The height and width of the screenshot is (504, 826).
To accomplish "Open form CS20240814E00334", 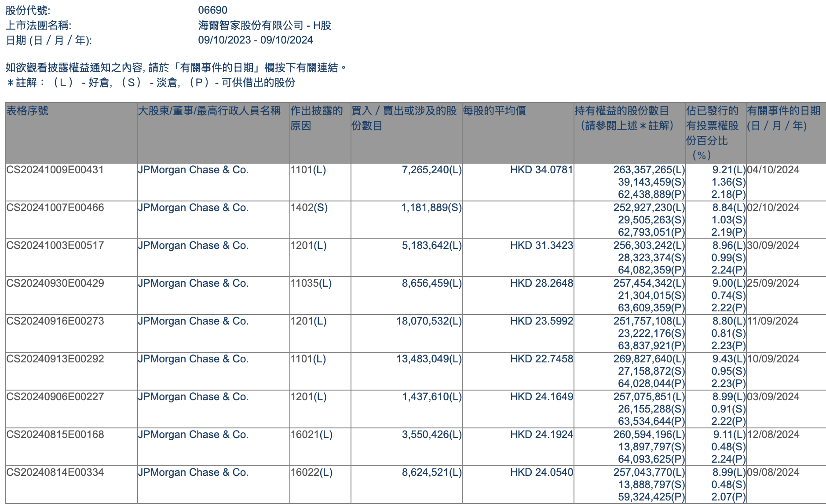I will [55, 472].
